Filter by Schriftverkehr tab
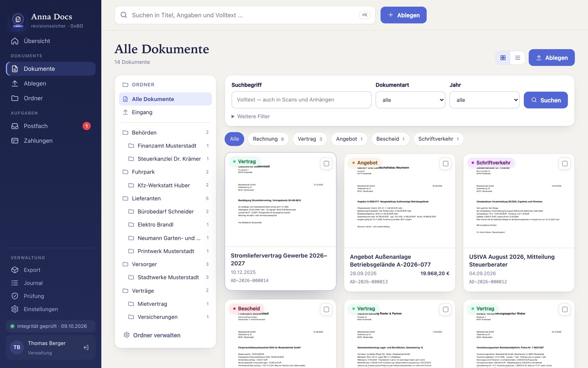 click(x=438, y=139)
